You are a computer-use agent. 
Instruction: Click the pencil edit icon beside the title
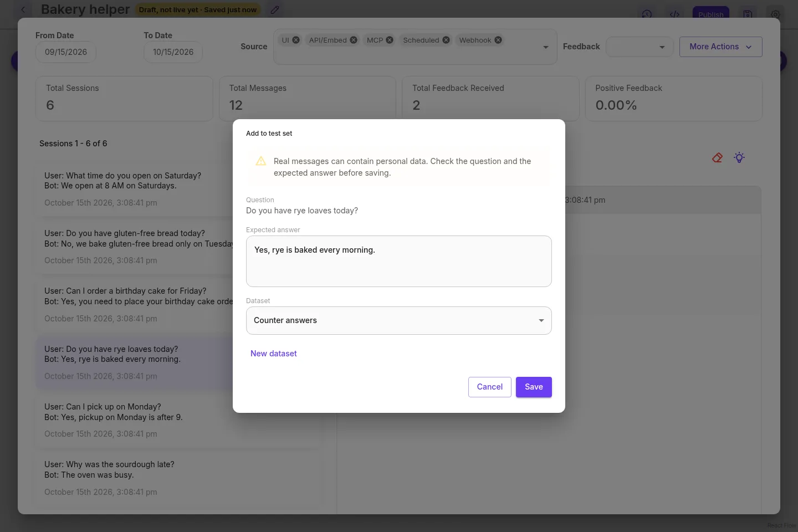coord(275,9)
